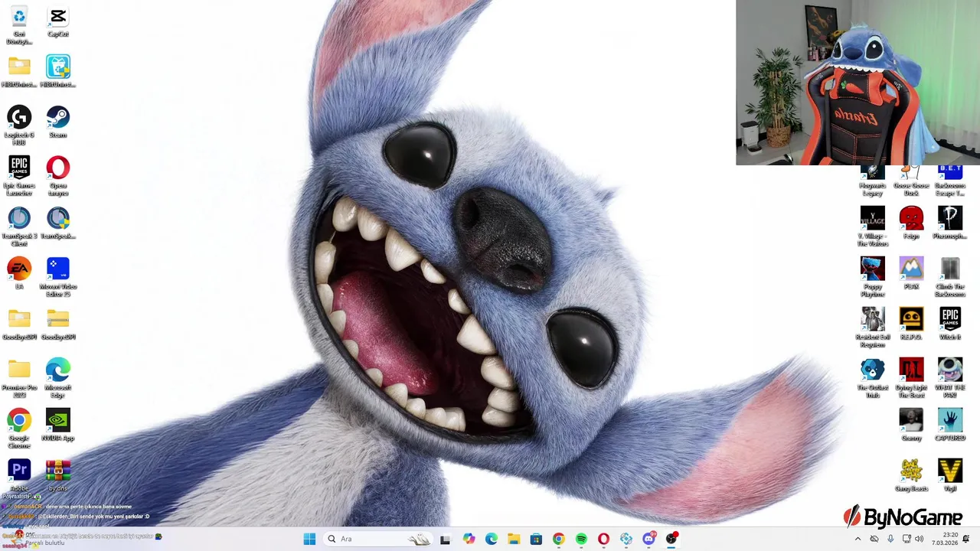This screenshot has width=980, height=551.
Task: Launch the Feign game shortcut
Action: pyautogui.click(x=911, y=223)
